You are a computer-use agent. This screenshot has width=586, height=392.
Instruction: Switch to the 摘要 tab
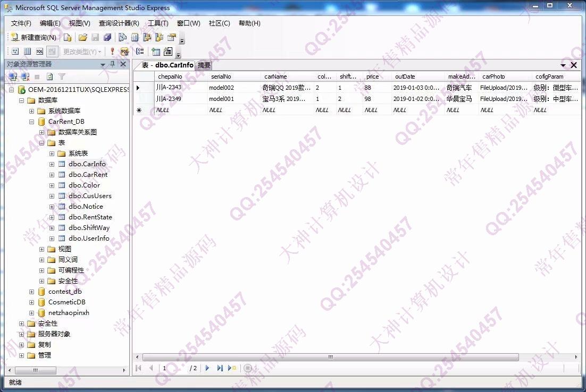[x=204, y=65]
